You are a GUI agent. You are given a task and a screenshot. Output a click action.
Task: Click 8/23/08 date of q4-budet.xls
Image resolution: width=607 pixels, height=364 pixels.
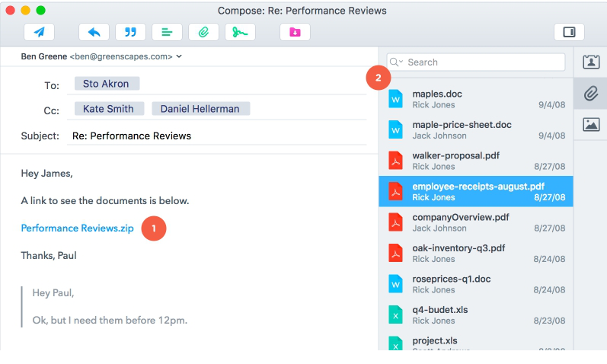(x=550, y=321)
